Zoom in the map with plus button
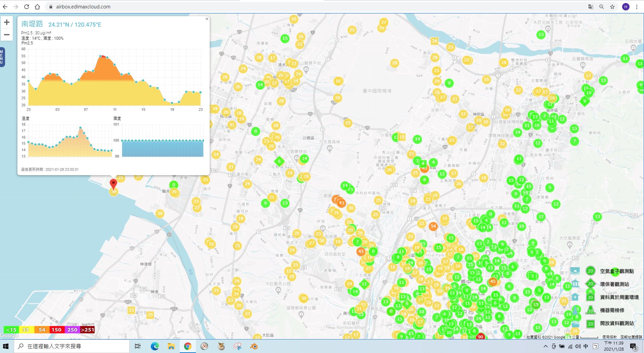Viewport: 644px width, 353px height. 7,23
